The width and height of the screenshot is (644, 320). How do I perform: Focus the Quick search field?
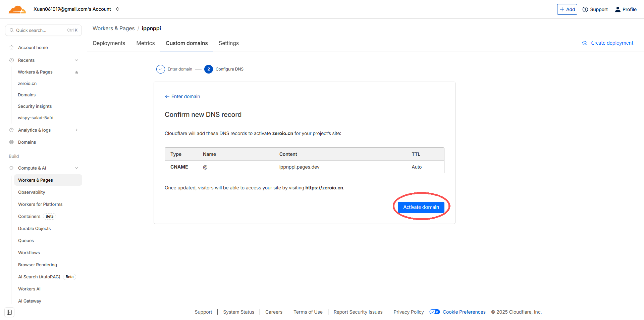(x=44, y=30)
